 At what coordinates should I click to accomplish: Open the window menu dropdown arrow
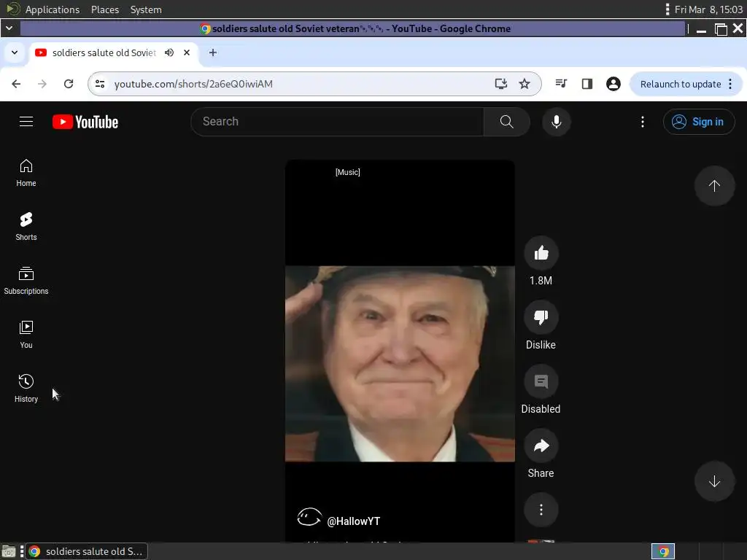(9, 28)
